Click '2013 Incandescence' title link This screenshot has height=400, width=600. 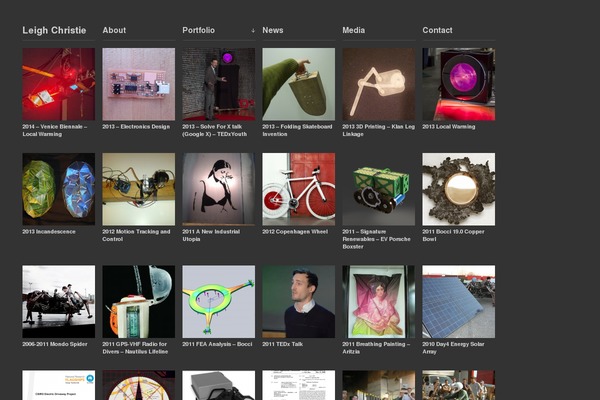click(x=49, y=232)
